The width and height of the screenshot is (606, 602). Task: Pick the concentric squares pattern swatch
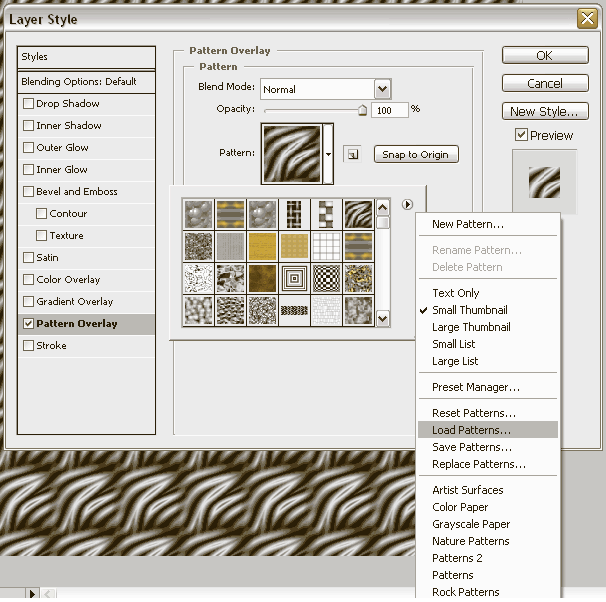tap(294, 278)
